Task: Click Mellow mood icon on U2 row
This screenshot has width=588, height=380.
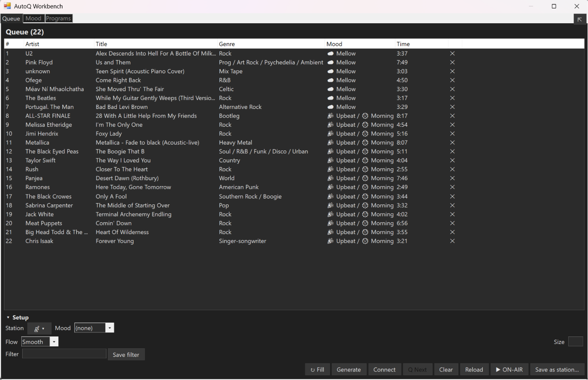Action: [330, 53]
